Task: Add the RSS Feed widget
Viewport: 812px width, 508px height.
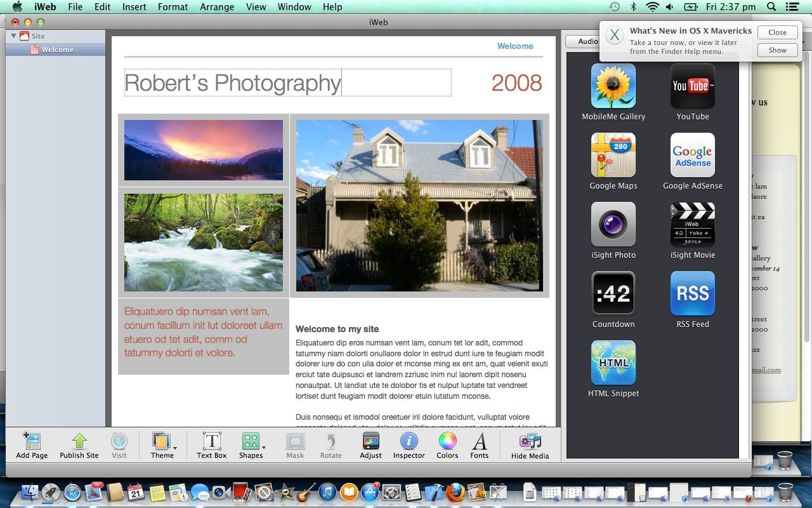Action: coord(693,300)
